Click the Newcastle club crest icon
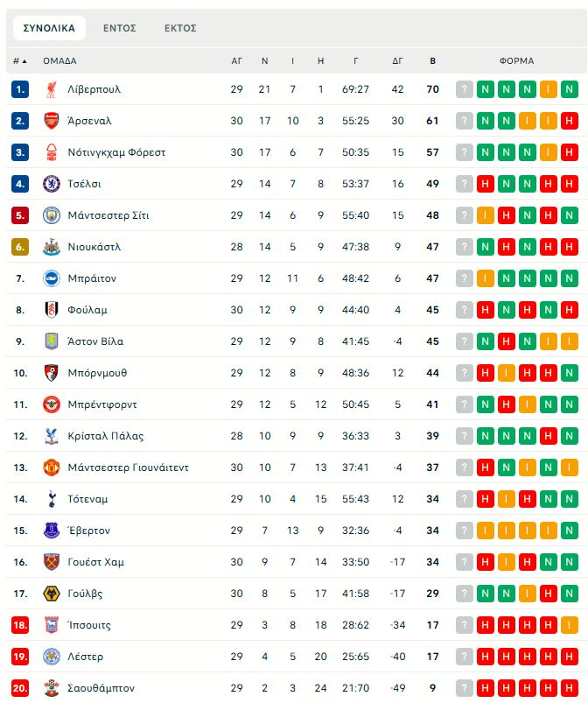Screen dimensions: 588x703 (x=52, y=247)
